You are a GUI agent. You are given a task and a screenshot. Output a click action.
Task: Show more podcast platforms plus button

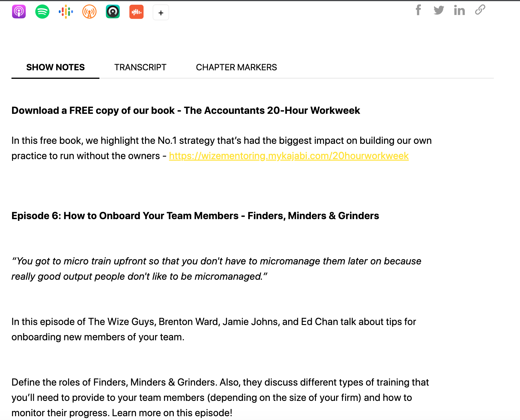(161, 13)
